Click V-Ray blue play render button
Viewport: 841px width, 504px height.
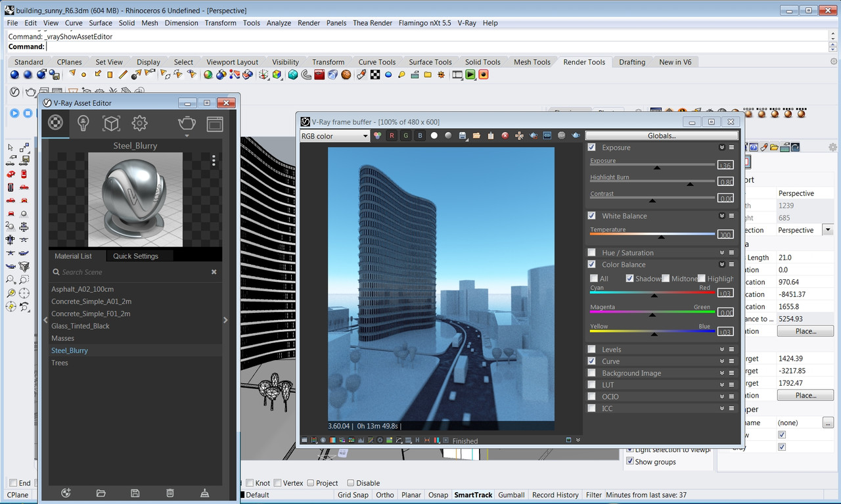click(x=14, y=113)
